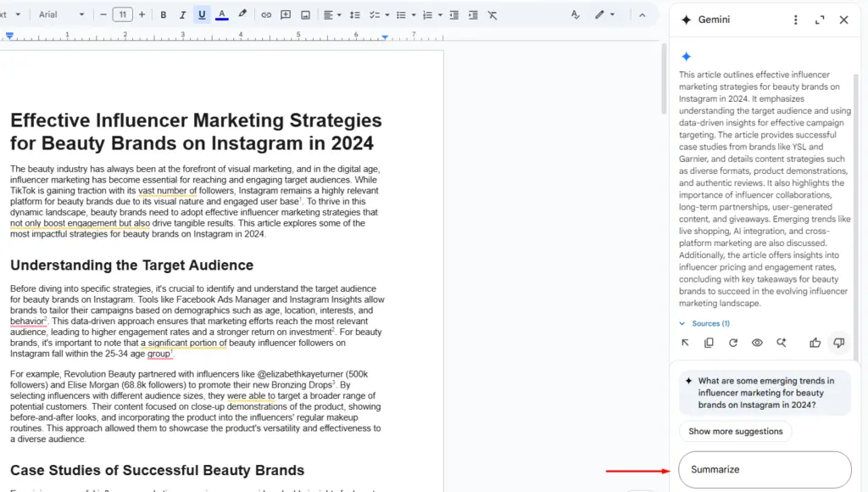The height and width of the screenshot is (492, 868).
Task: Copy the Gemini response
Action: click(709, 343)
